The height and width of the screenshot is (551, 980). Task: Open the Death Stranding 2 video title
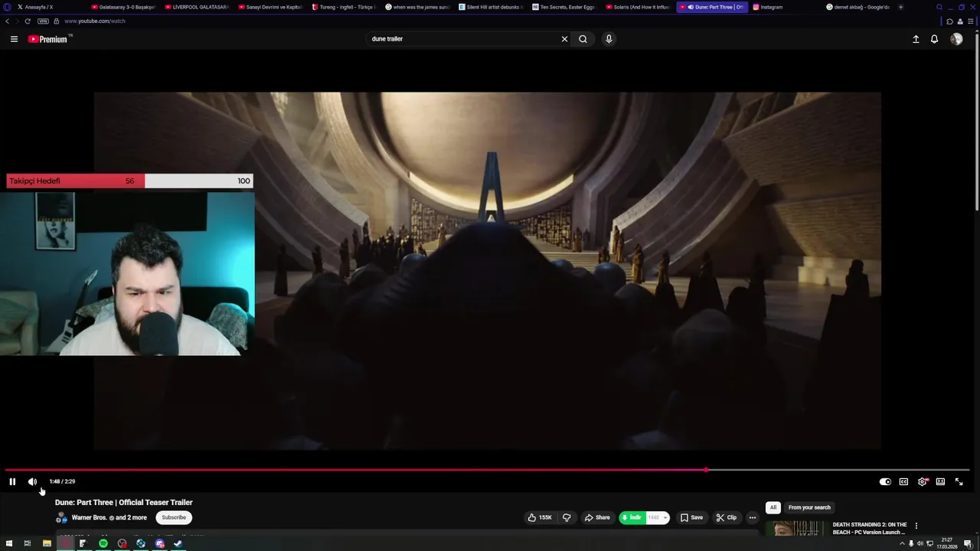pos(870,528)
